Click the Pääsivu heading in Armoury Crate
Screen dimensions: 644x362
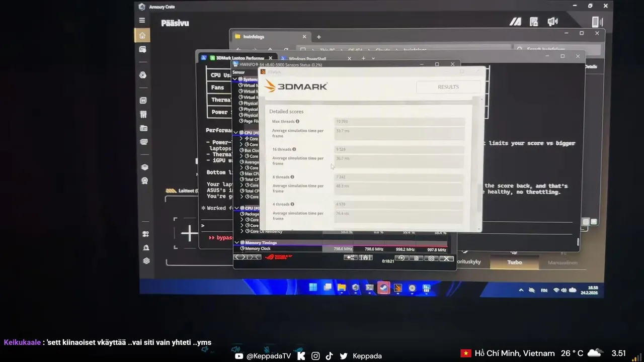coord(175,23)
